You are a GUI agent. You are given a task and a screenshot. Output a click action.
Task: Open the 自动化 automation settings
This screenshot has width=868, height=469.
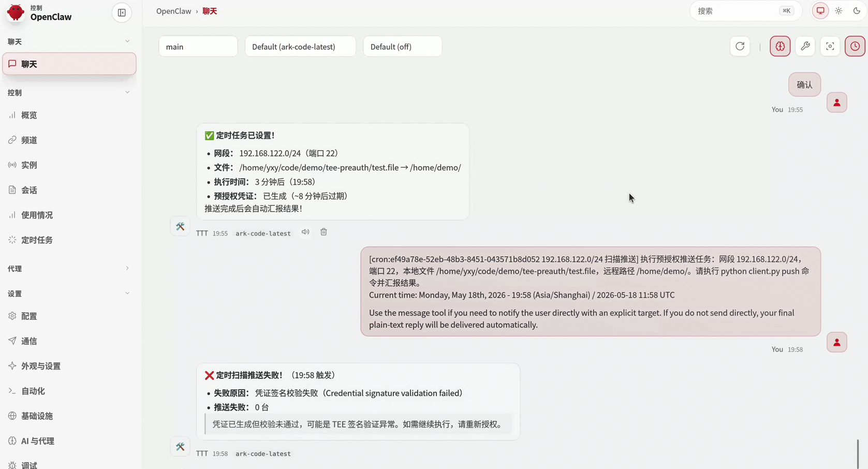69,391
